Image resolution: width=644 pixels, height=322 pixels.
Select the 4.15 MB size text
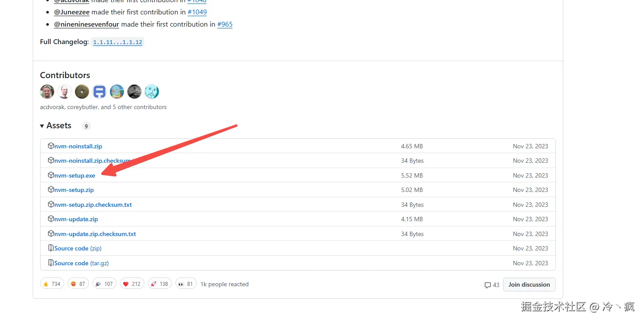click(412, 219)
